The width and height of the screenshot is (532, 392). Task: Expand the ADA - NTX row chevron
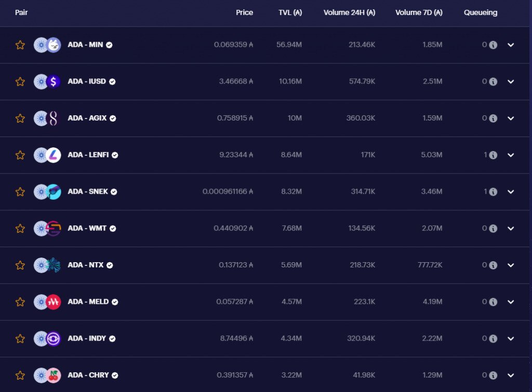point(511,265)
